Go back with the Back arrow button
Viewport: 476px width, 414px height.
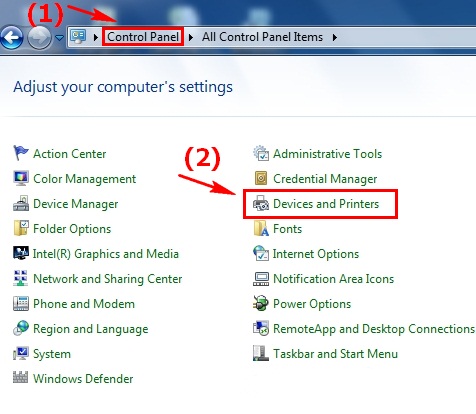tap(12, 37)
